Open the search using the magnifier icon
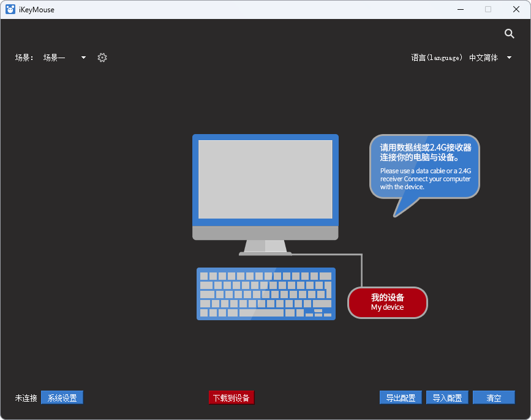Image resolution: width=531 pixels, height=420 pixels. point(509,34)
